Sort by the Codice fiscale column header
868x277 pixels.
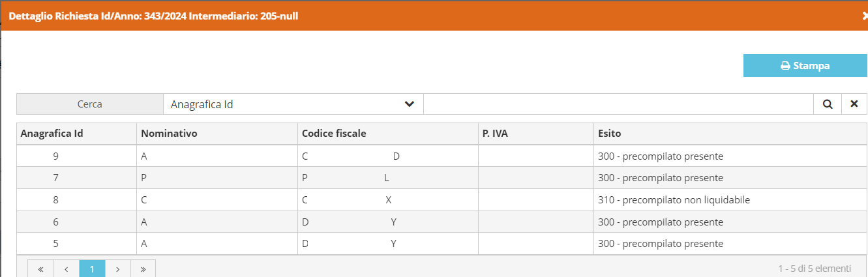tap(334, 134)
